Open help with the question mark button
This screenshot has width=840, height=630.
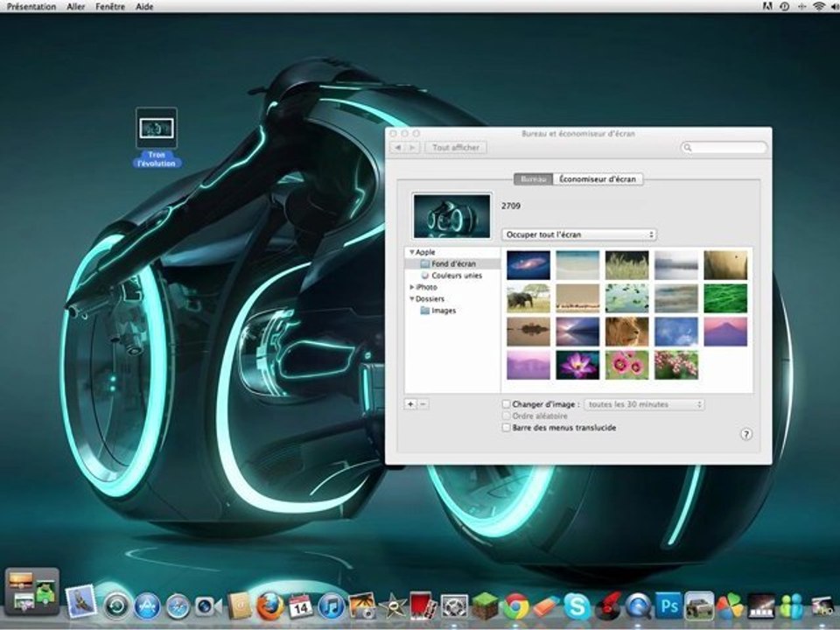tap(746, 434)
